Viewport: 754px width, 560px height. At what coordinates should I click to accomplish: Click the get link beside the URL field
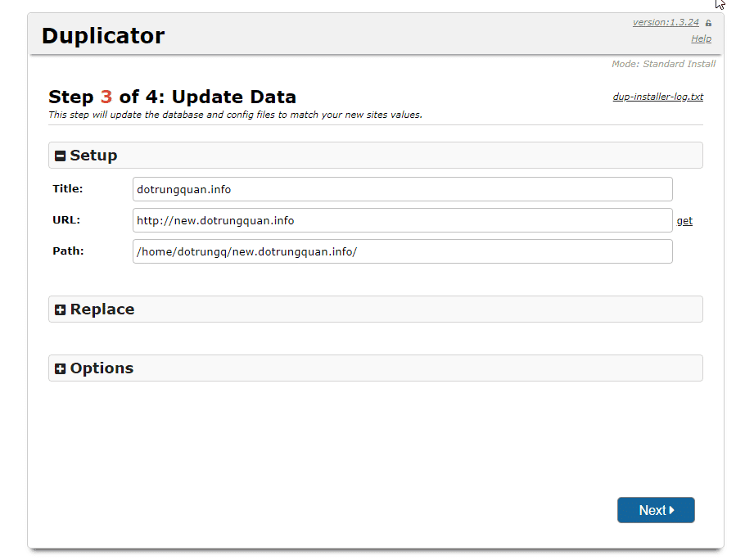[x=684, y=220]
